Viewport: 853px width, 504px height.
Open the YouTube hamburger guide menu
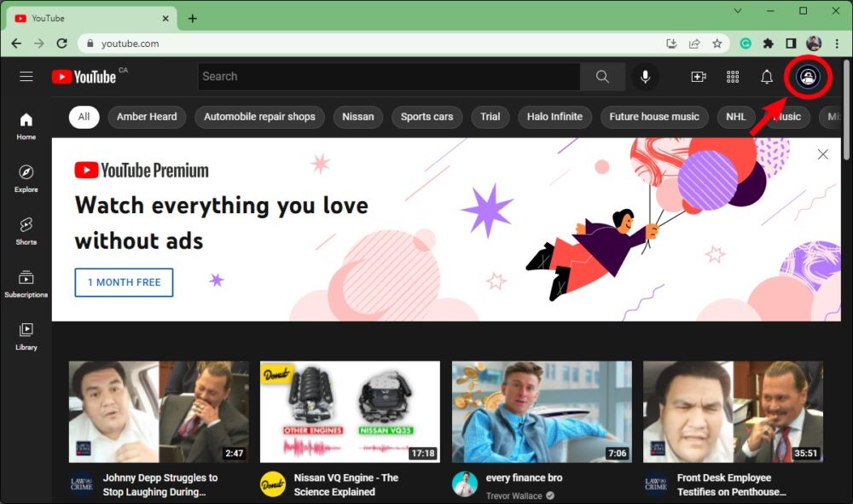26,77
